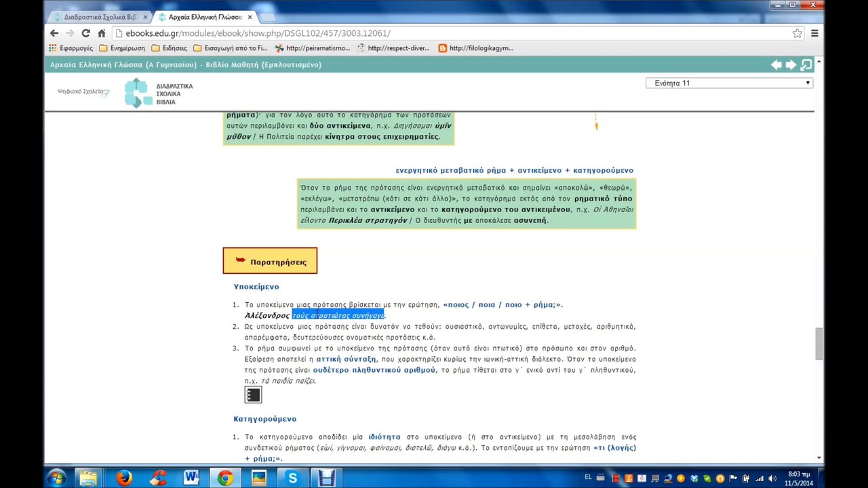Reload the ebook page
Image resolution: width=868 pixels, height=488 pixels.
click(x=85, y=33)
